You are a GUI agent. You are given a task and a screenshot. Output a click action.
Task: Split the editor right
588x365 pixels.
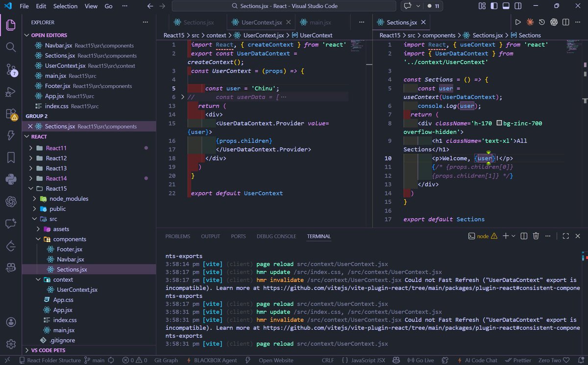[565, 22]
